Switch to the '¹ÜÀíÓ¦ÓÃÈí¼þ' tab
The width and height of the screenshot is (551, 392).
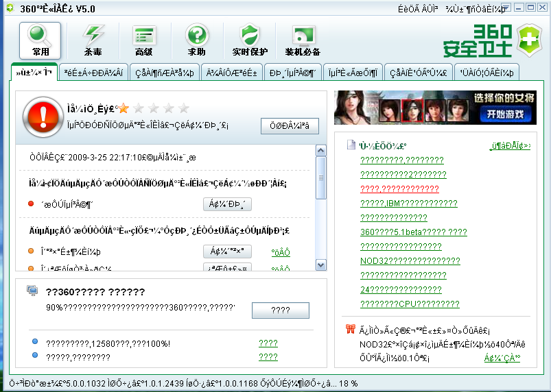[486, 73]
